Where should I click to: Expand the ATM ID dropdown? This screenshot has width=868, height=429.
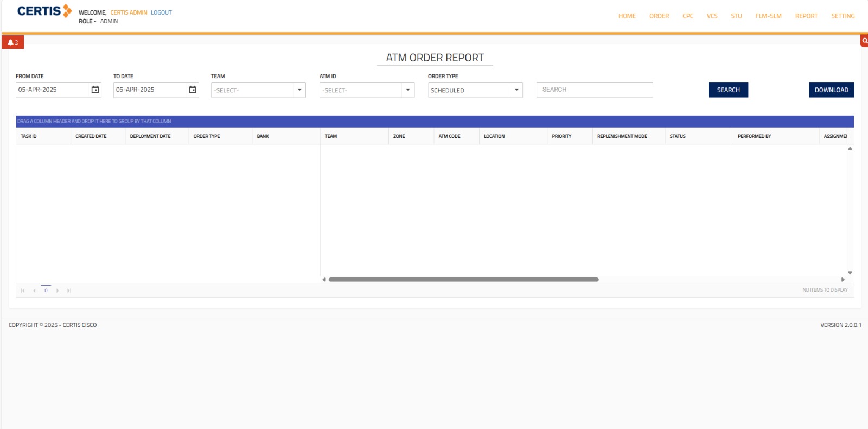click(x=408, y=90)
